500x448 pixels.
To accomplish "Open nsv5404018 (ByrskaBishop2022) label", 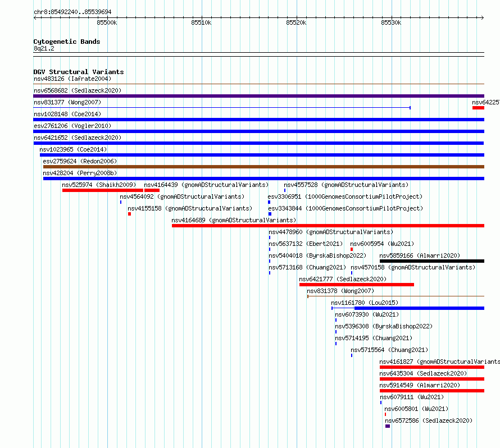I will point(317,255).
